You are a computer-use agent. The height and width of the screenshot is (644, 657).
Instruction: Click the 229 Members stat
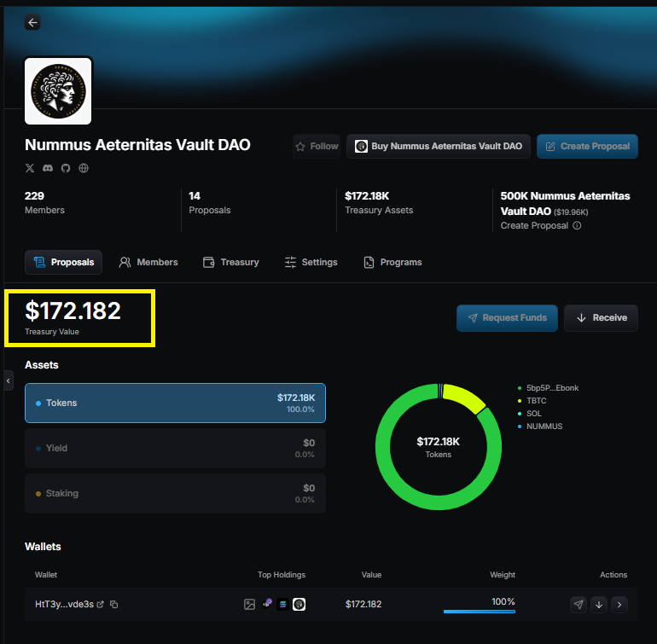click(44, 203)
